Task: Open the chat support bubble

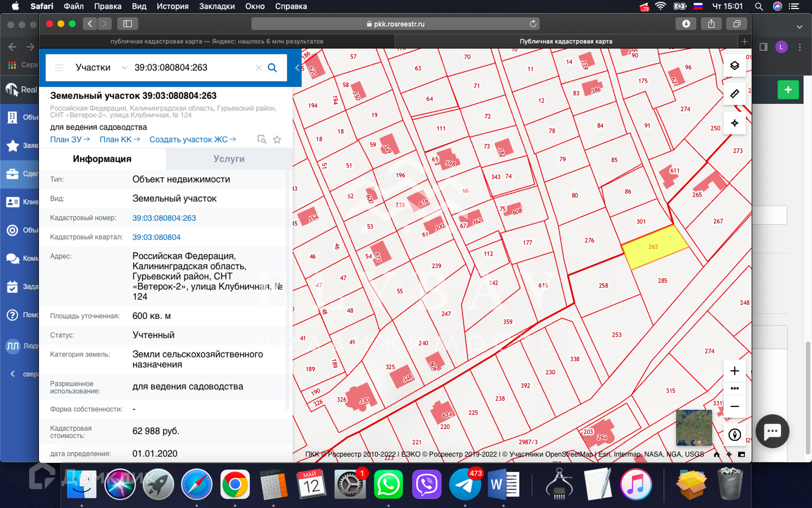Action: (772, 431)
